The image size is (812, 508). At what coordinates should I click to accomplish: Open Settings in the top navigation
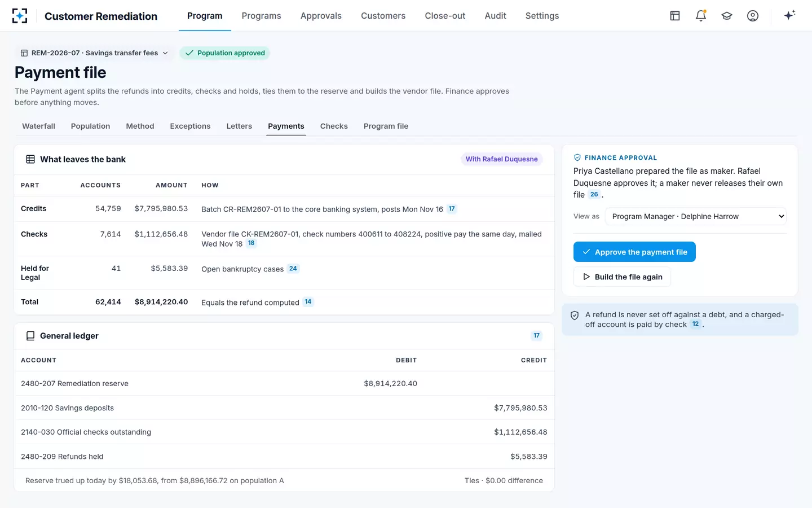click(x=542, y=16)
